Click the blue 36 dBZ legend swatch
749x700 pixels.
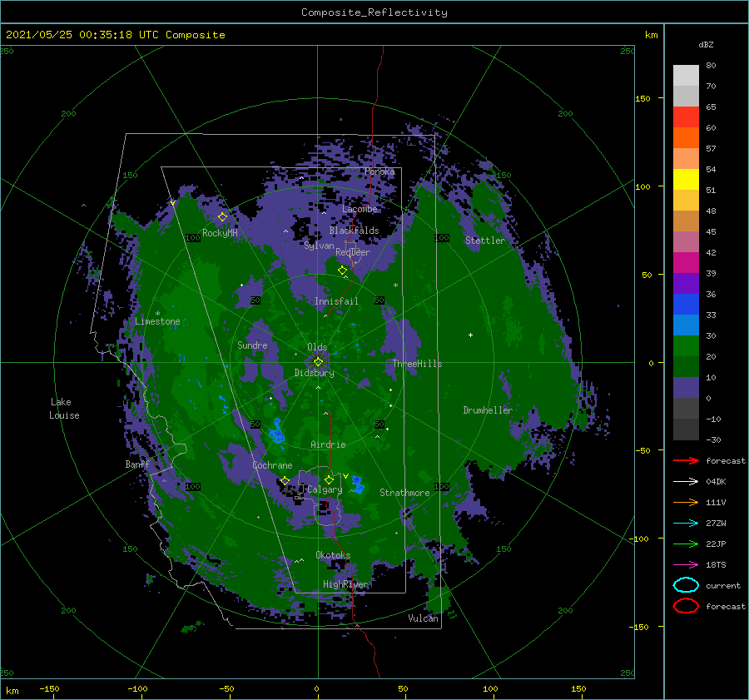pyautogui.click(x=686, y=305)
